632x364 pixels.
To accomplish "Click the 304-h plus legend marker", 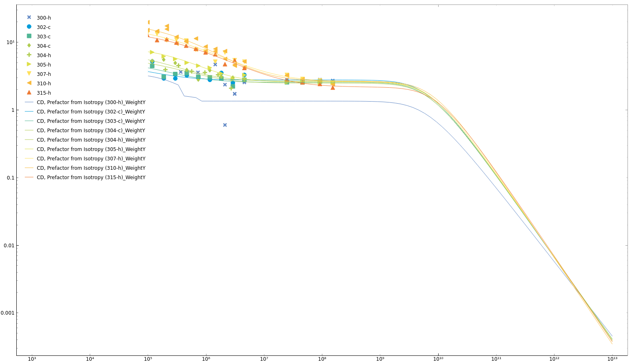I will pyautogui.click(x=29, y=55).
